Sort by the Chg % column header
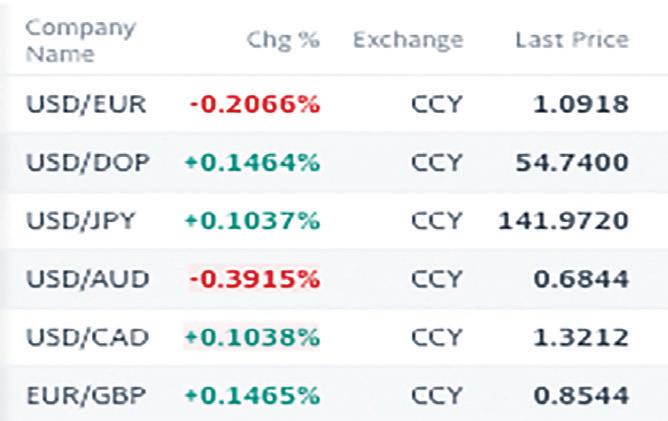Viewport: 668px width, 421px height. [x=282, y=40]
